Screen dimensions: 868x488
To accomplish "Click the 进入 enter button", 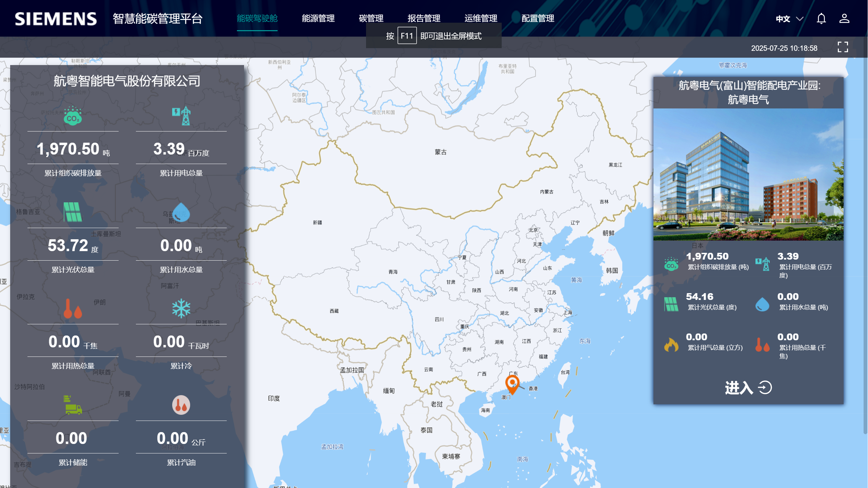I will (x=748, y=388).
